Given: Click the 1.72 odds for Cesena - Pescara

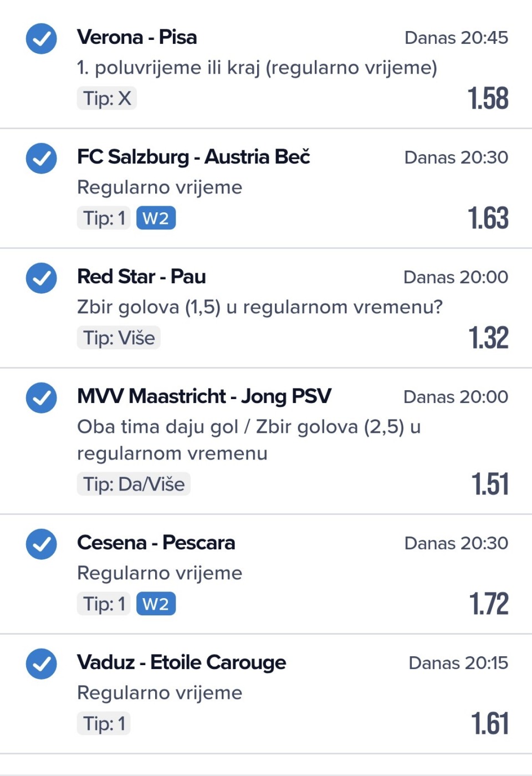Looking at the screenshot, I should (488, 604).
